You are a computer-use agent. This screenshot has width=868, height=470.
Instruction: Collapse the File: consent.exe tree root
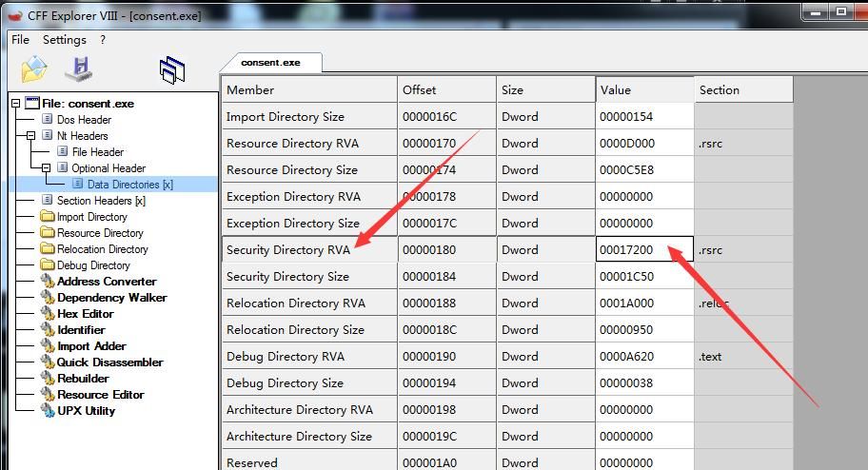tap(15, 104)
